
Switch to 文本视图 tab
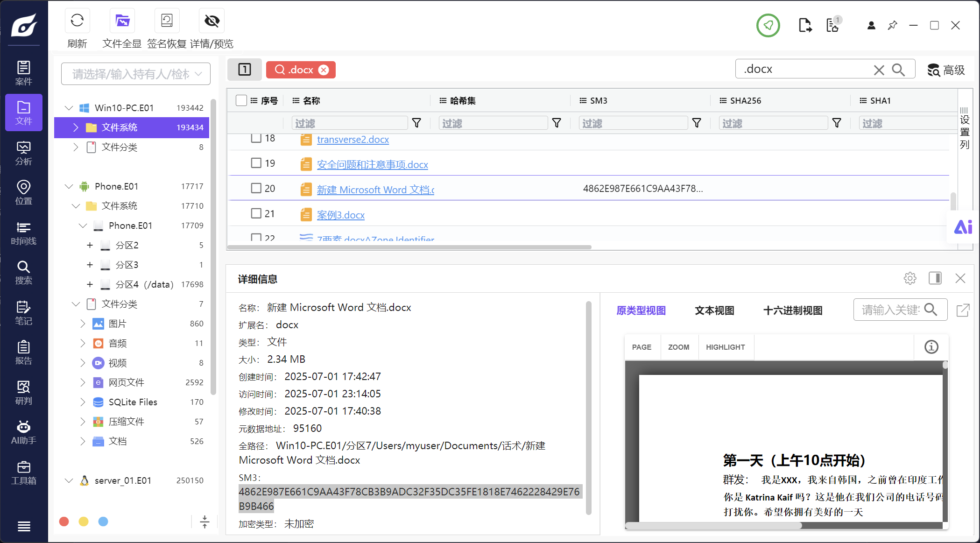click(x=714, y=310)
